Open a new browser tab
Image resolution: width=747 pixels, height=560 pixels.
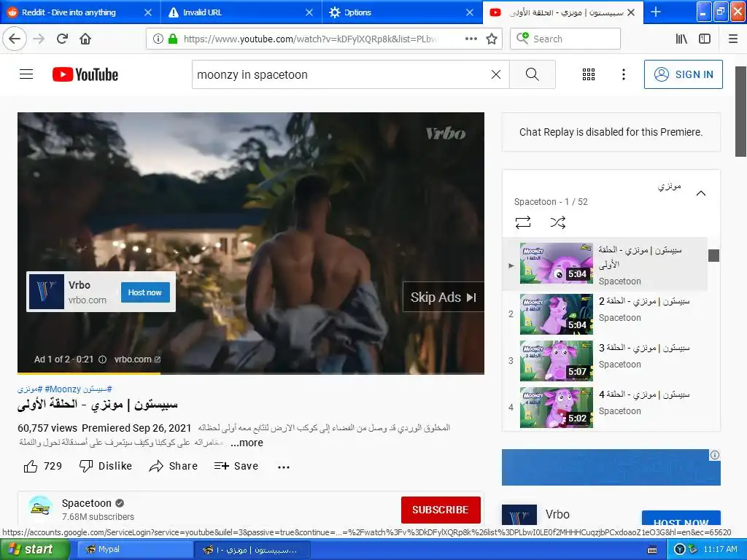(656, 12)
